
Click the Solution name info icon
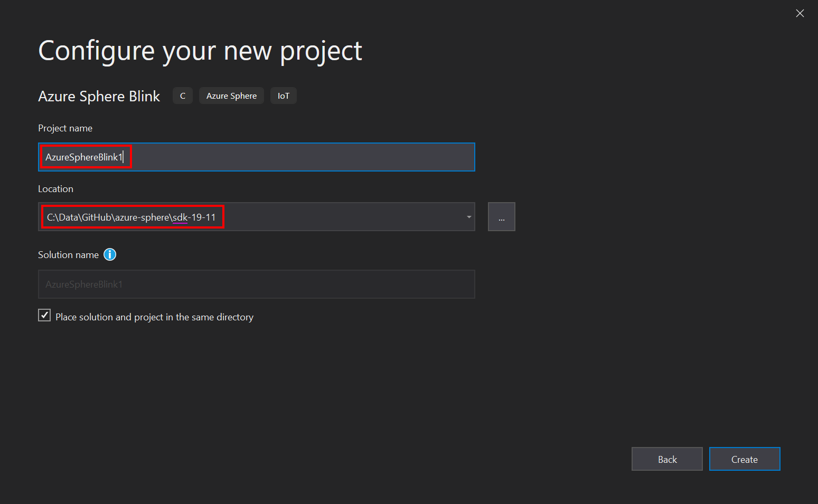coord(110,254)
